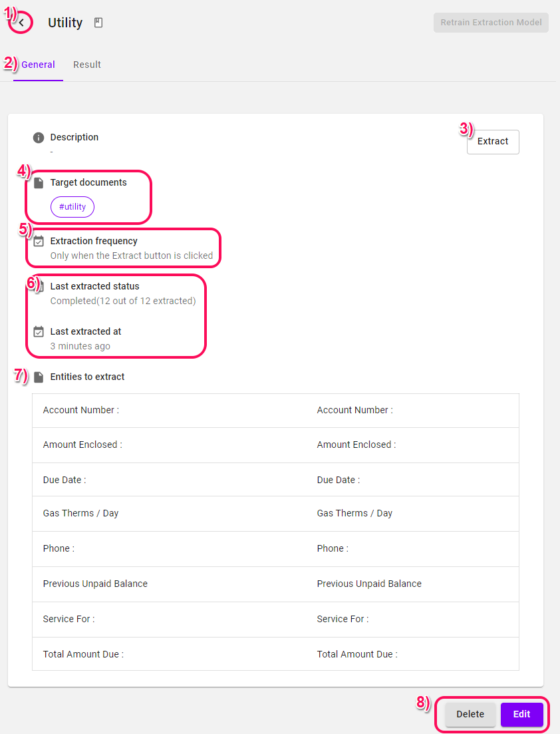The width and height of the screenshot is (560, 734).
Task: Click the Description info icon
Action: click(39, 138)
